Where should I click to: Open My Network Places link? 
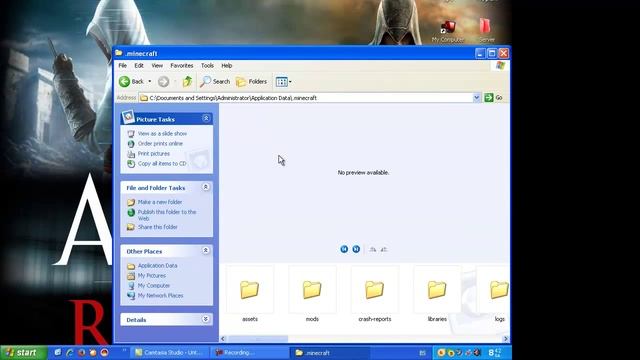[x=160, y=295]
